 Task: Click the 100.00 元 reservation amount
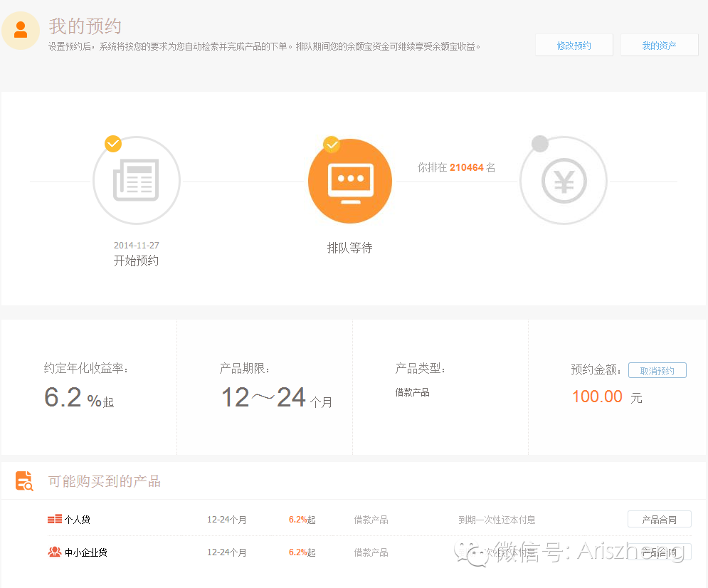pyautogui.click(x=607, y=397)
